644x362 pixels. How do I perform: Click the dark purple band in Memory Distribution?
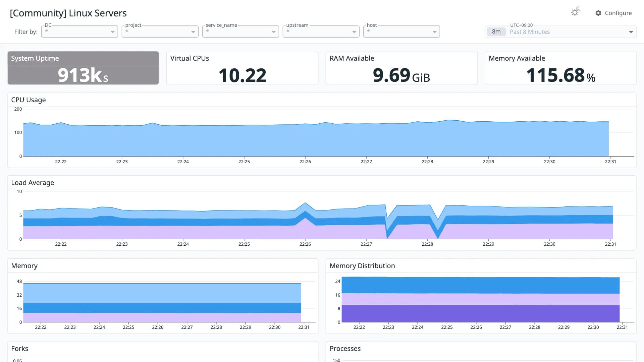tap(480, 313)
